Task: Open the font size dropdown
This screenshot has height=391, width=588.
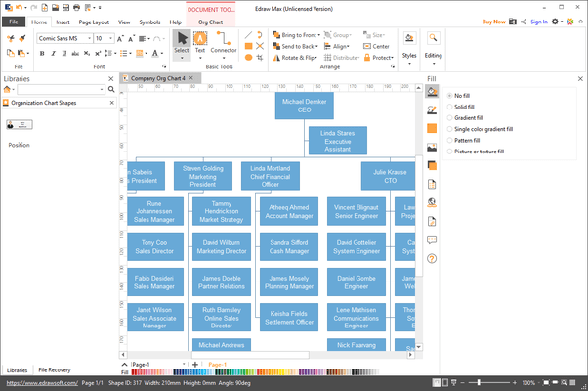Action: point(110,39)
